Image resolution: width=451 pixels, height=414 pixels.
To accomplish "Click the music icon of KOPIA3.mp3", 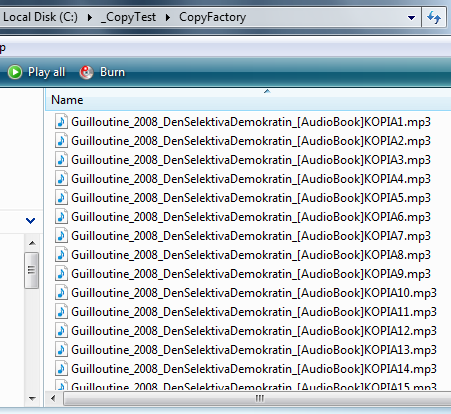I will [x=61, y=160].
